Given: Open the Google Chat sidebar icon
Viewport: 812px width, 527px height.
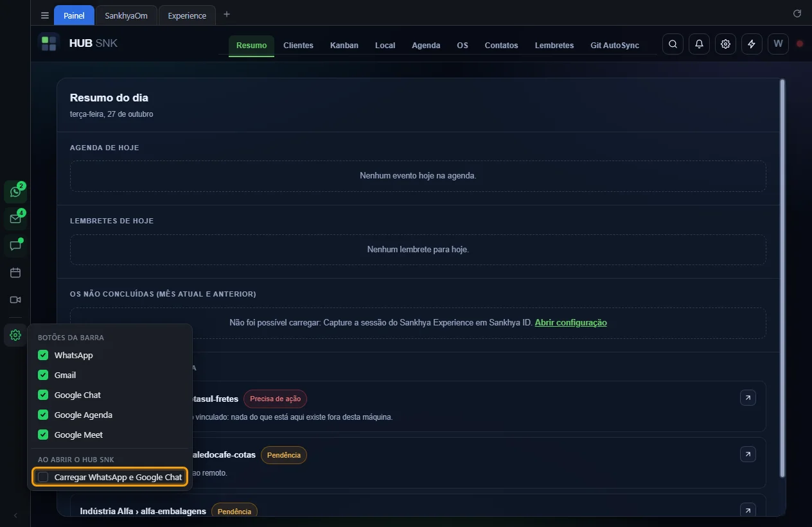Looking at the screenshot, I should click(x=15, y=246).
